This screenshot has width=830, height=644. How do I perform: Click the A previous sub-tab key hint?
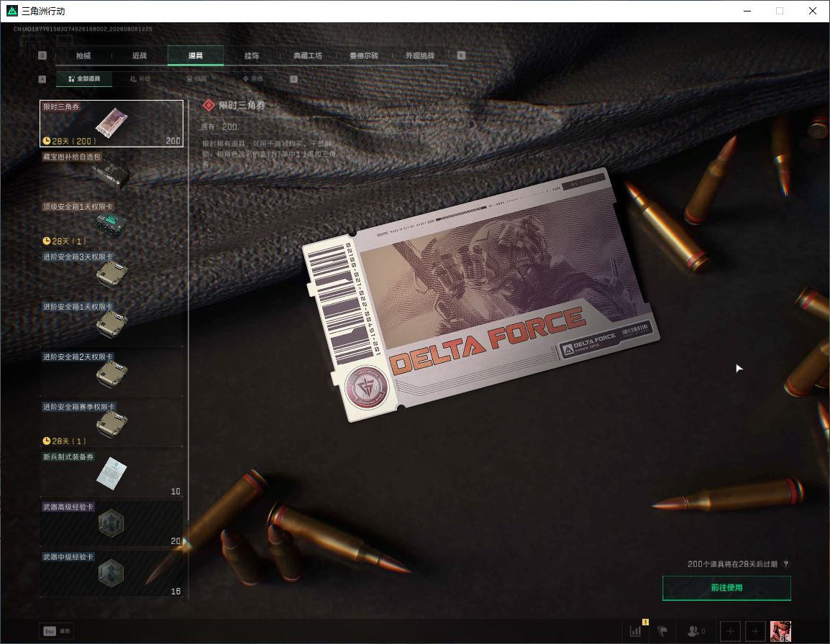42,79
